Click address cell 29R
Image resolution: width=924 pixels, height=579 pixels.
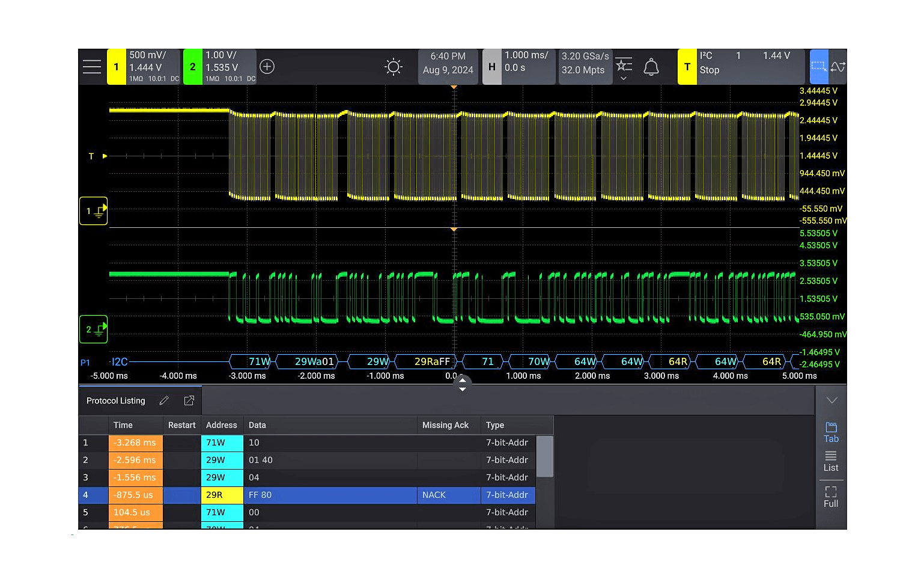[x=222, y=495]
